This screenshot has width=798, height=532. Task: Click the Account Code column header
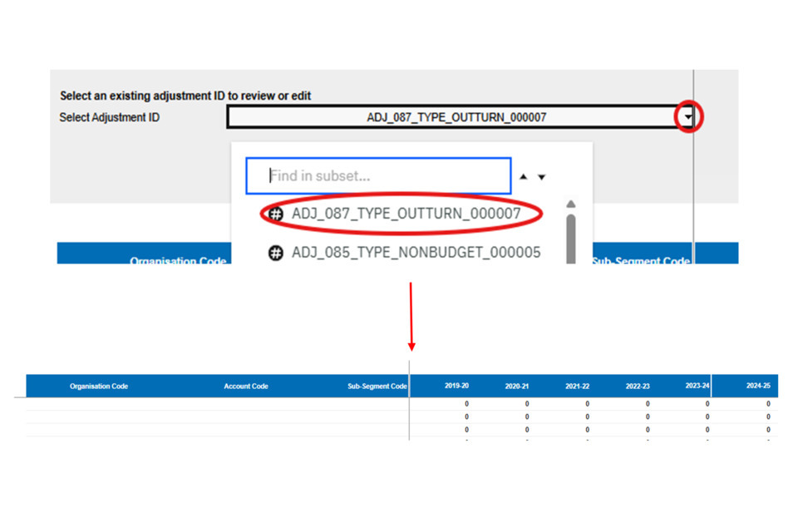click(x=246, y=387)
